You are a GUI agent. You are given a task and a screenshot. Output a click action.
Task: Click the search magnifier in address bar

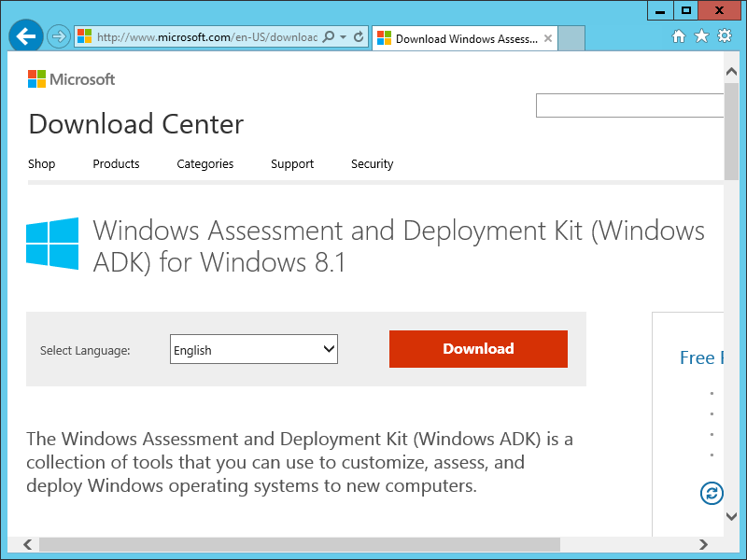(x=329, y=37)
